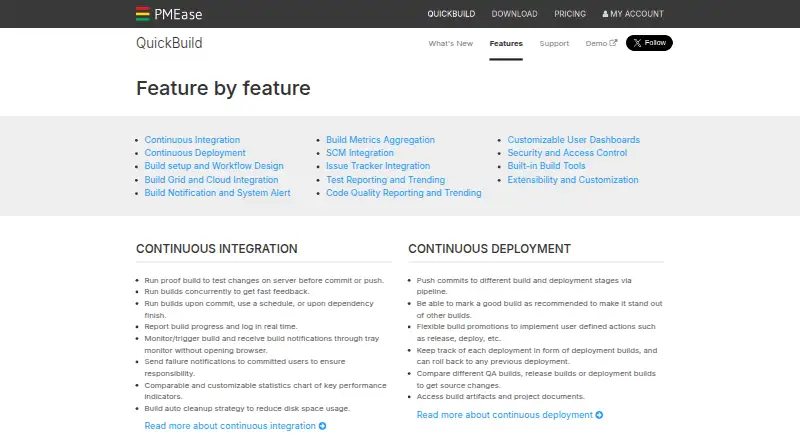The width and height of the screenshot is (800, 440).
Task: Open QUICKBUILD in the top navigation
Action: [451, 14]
